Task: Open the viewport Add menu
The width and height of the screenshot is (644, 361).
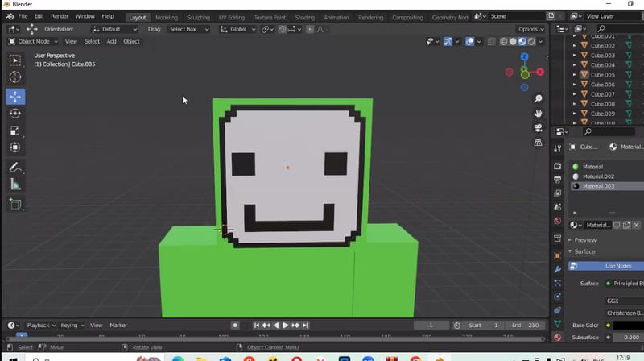Action: tap(111, 42)
